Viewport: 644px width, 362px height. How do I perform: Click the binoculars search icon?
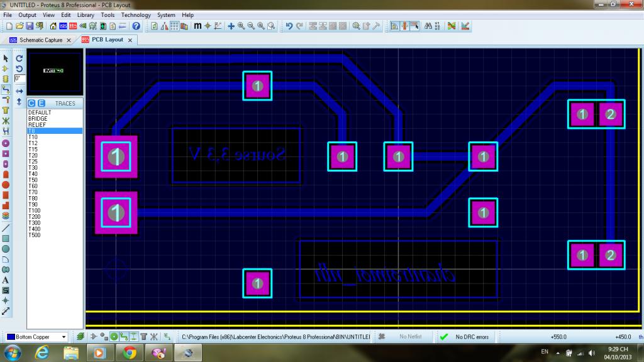pos(427,26)
